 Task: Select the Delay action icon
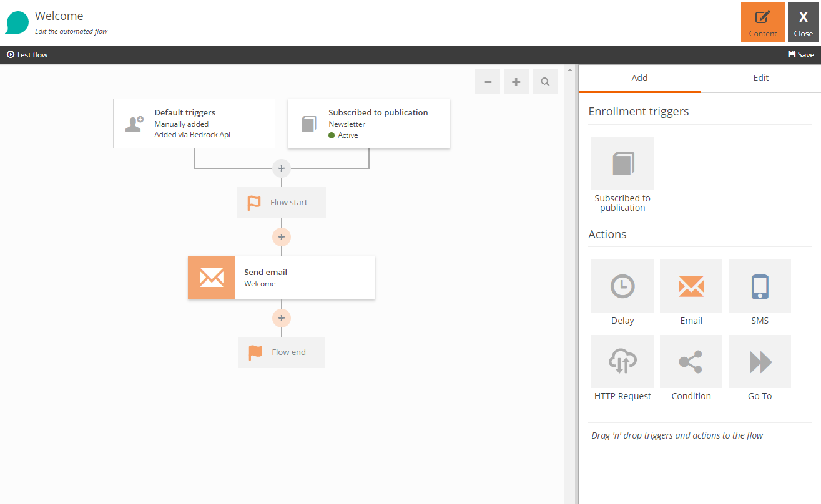(622, 286)
